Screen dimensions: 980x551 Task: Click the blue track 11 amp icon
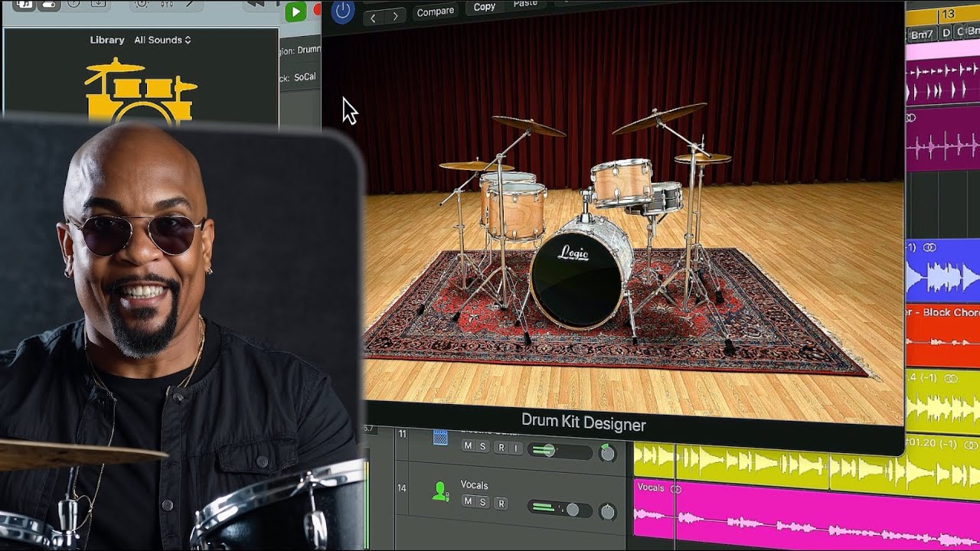click(x=440, y=437)
